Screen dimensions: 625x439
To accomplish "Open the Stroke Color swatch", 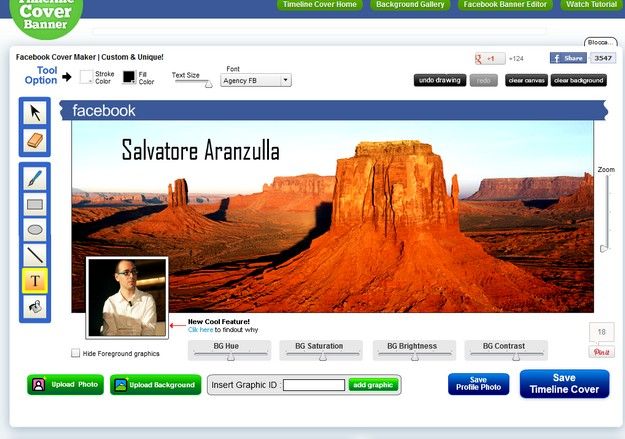I will click(86, 77).
